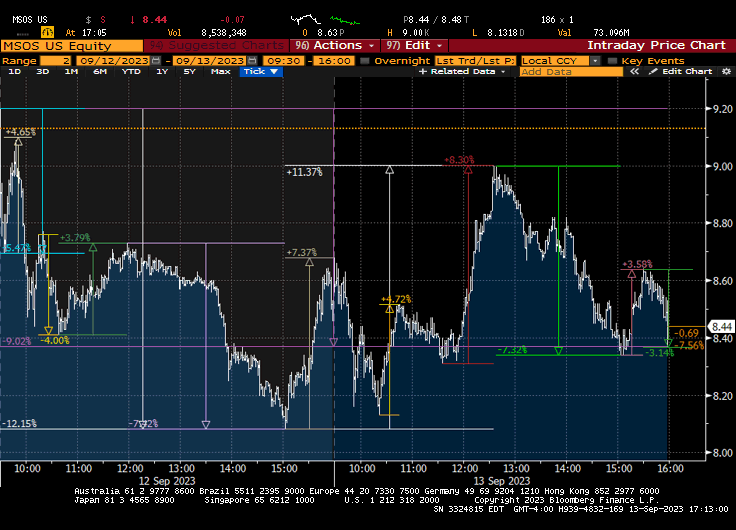The width and height of the screenshot is (736, 530).
Task: Click the chart settings gear icon
Action: pyautogui.click(x=726, y=71)
